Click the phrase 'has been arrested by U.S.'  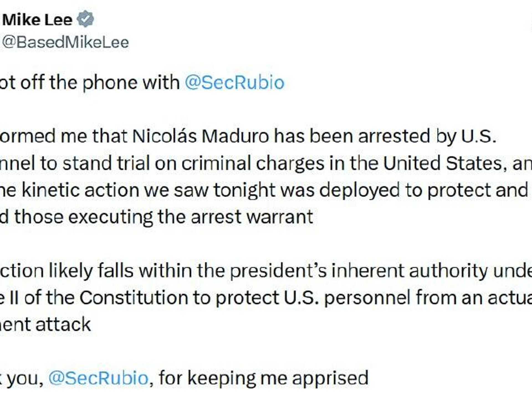point(385,136)
